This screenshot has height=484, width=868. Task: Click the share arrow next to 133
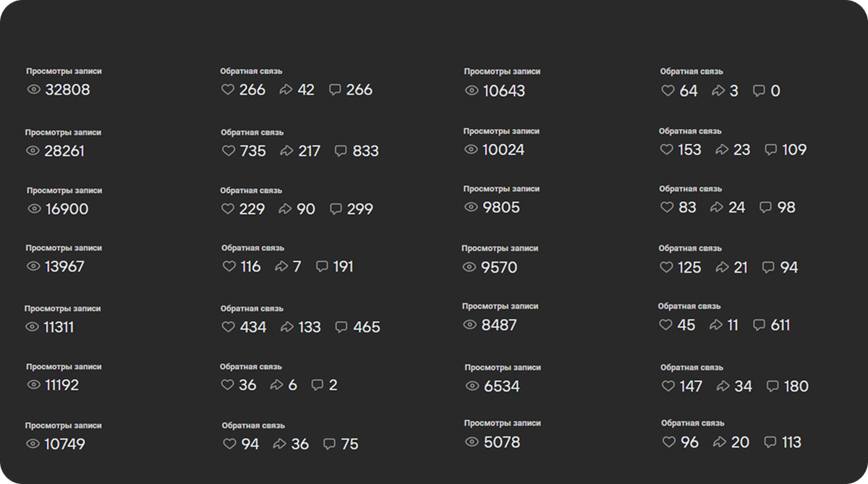tap(287, 327)
